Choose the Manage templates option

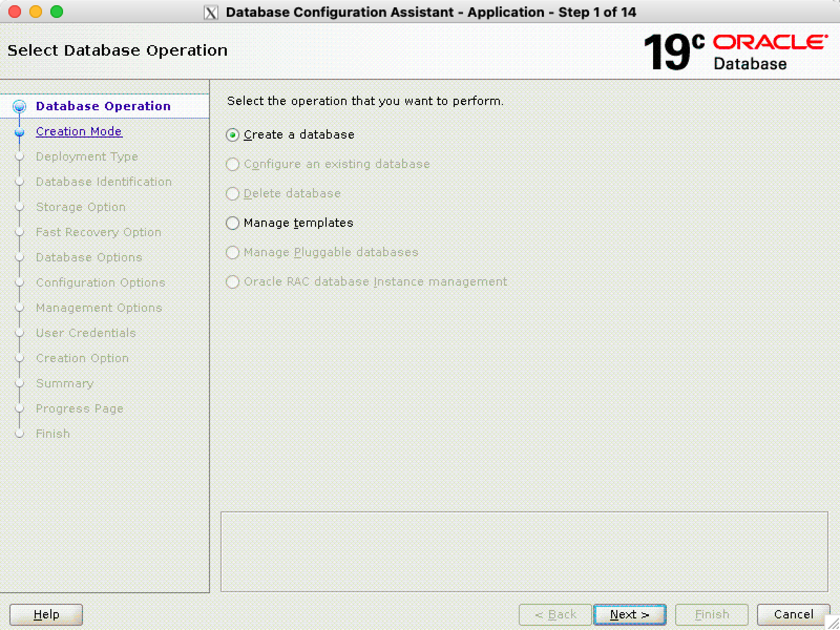click(x=233, y=223)
